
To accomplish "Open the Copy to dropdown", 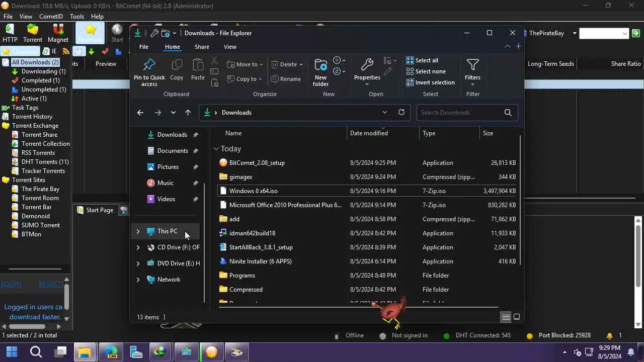I will pos(245,79).
